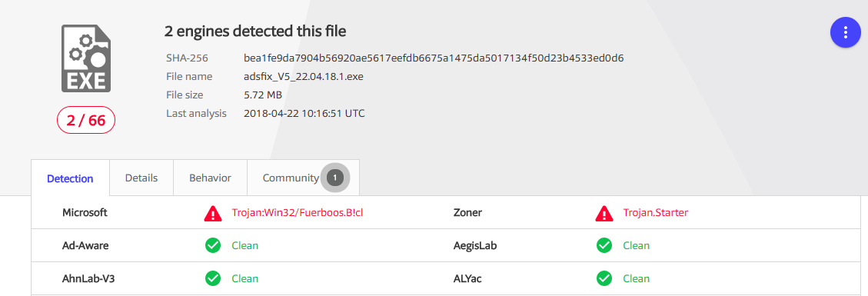This screenshot has width=868, height=296.
Task: Click the green check icon for ALYac
Action: pyautogui.click(x=604, y=278)
